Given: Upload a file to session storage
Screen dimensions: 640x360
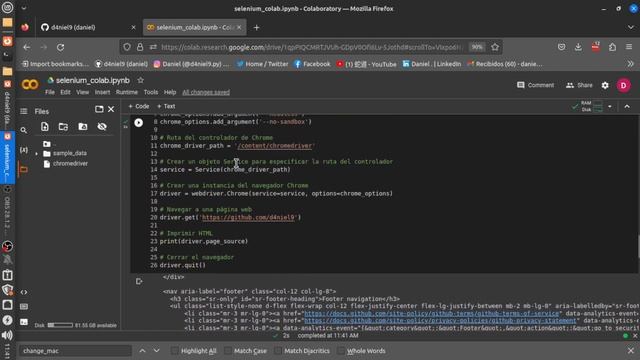Looking at the screenshot, I should [44, 127].
